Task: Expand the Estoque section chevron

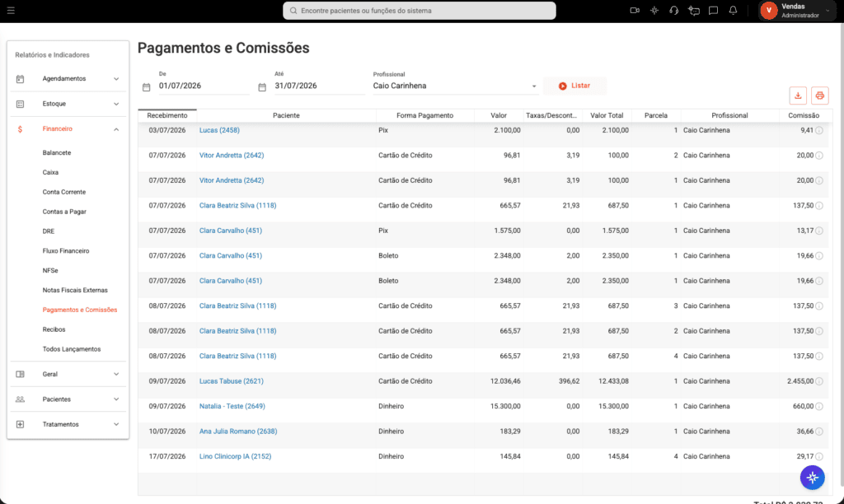Action: point(116,104)
